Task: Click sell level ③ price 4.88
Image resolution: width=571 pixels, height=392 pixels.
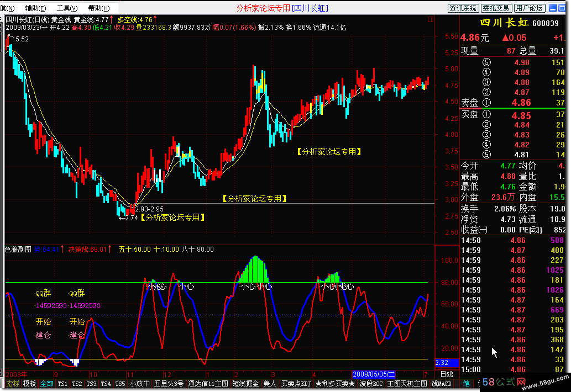Action: point(522,83)
